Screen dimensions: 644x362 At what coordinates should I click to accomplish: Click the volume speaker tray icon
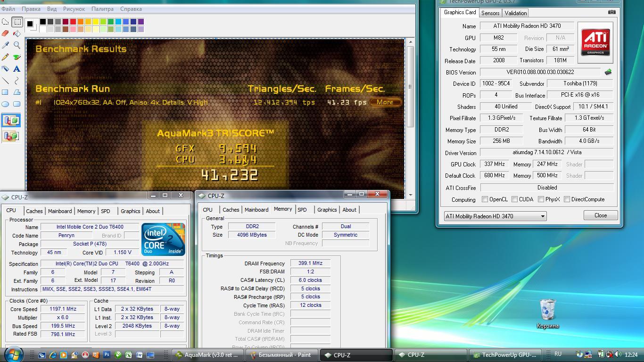618,354
